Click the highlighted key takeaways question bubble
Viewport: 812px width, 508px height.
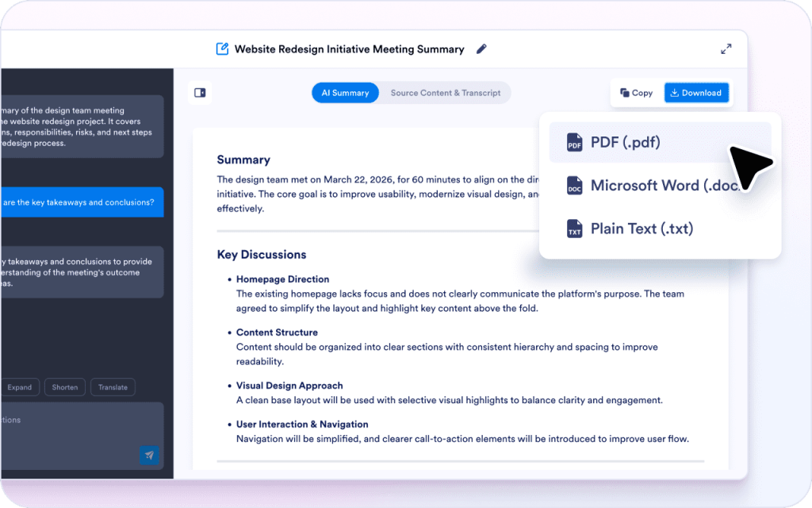79,202
